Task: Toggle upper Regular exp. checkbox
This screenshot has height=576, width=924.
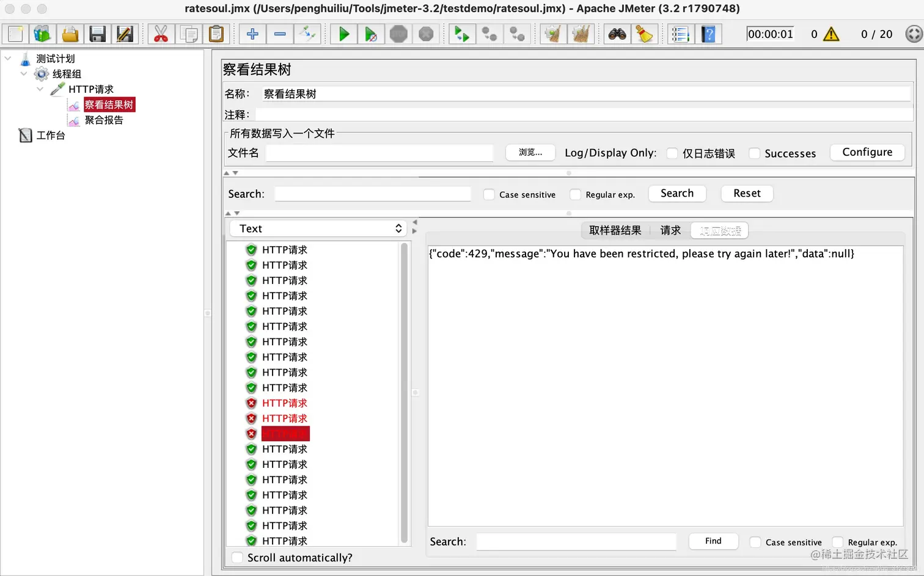Action: click(575, 194)
